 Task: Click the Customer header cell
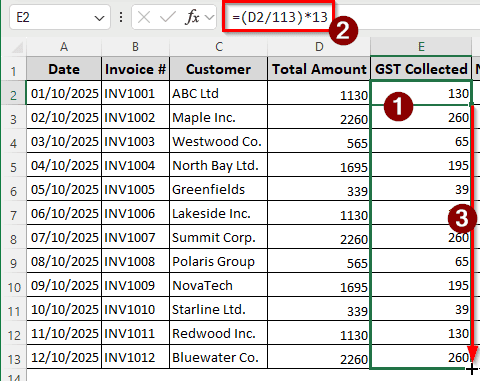218,69
